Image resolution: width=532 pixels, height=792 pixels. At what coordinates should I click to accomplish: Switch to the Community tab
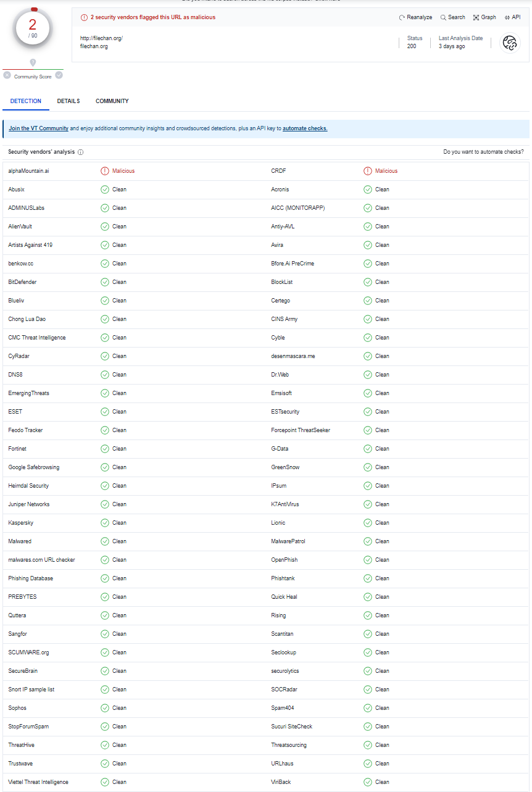[112, 101]
